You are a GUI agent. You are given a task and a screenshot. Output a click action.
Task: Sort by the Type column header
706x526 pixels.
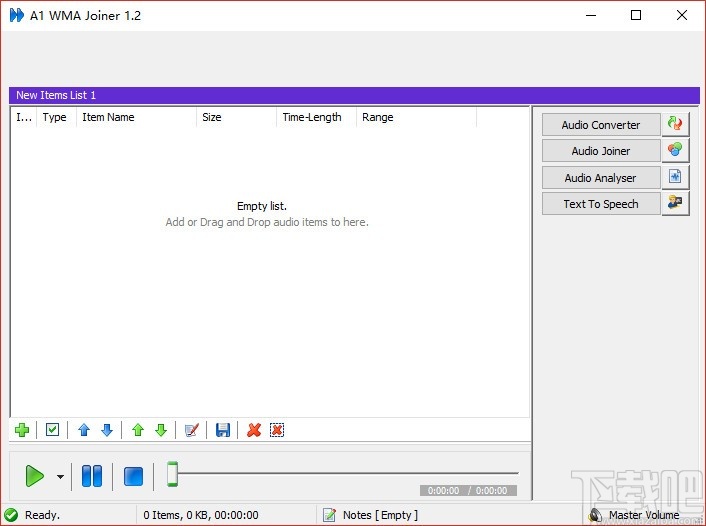pyautogui.click(x=57, y=117)
